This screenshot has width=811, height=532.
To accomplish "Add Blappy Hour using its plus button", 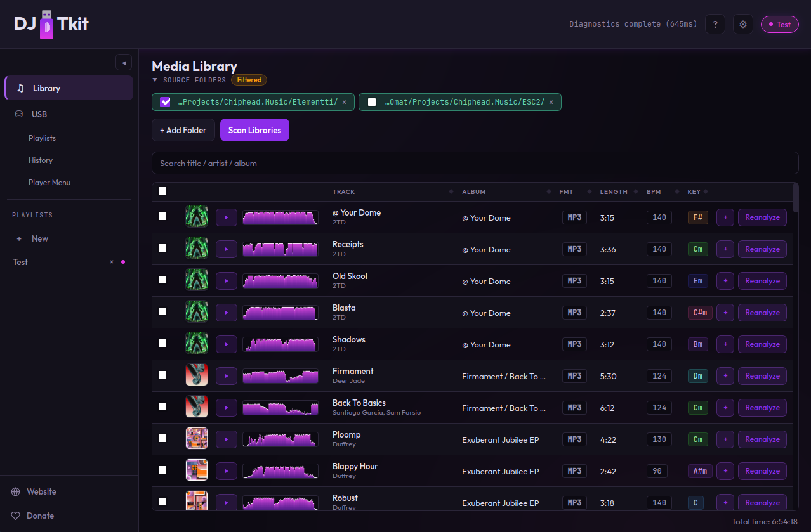I will 725,471.
